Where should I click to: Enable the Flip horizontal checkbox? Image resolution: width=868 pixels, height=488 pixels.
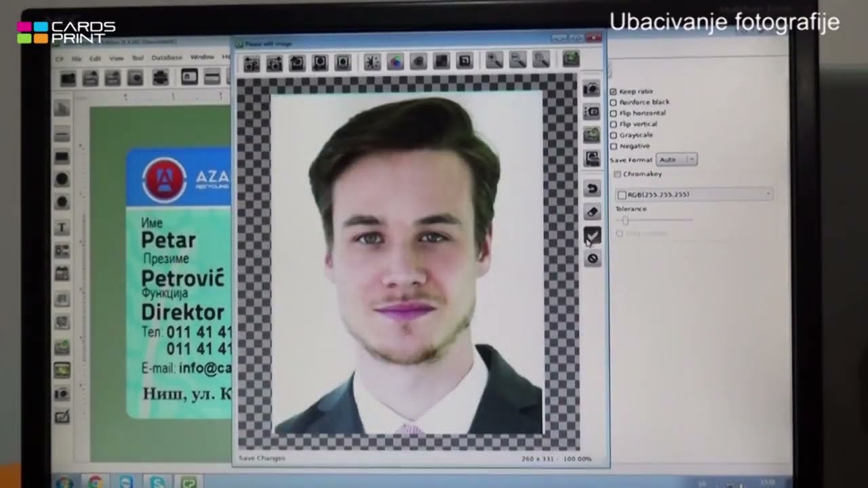(x=613, y=113)
